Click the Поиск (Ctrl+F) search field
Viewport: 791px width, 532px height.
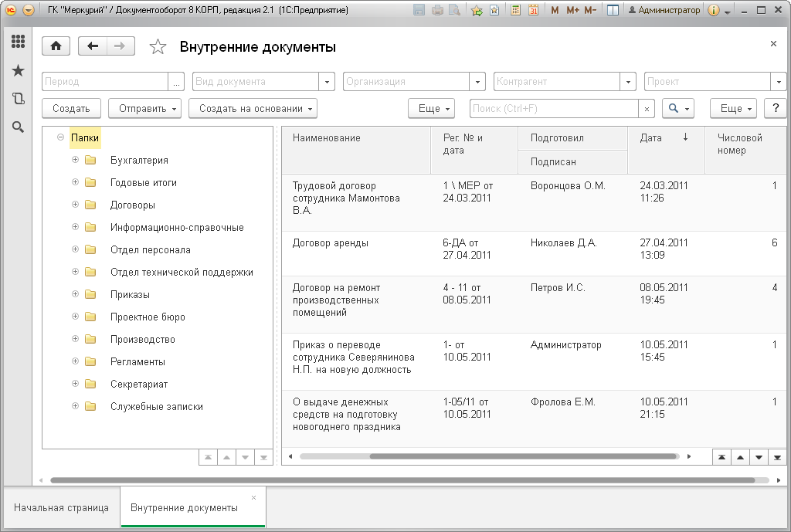tap(554, 109)
